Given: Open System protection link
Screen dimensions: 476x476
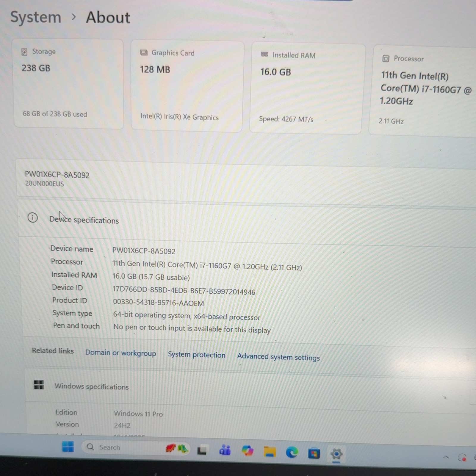Looking at the screenshot, I should point(197,355).
